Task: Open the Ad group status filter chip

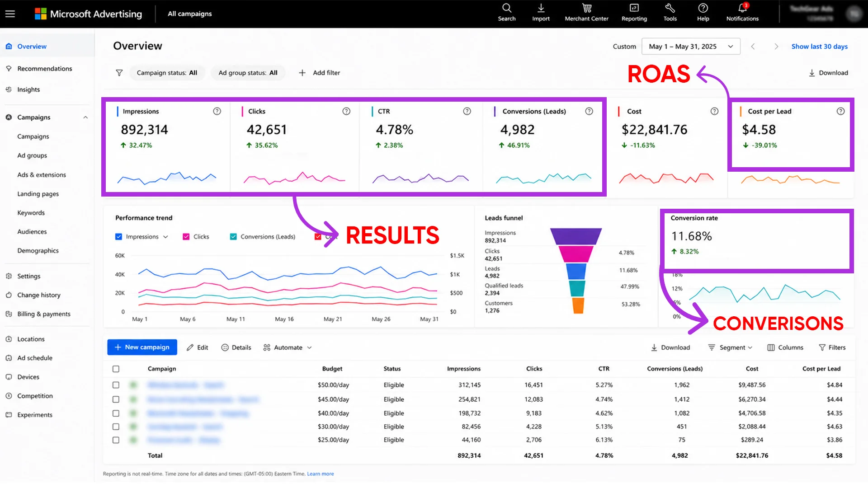Action: pyautogui.click(x=248, y=73)
